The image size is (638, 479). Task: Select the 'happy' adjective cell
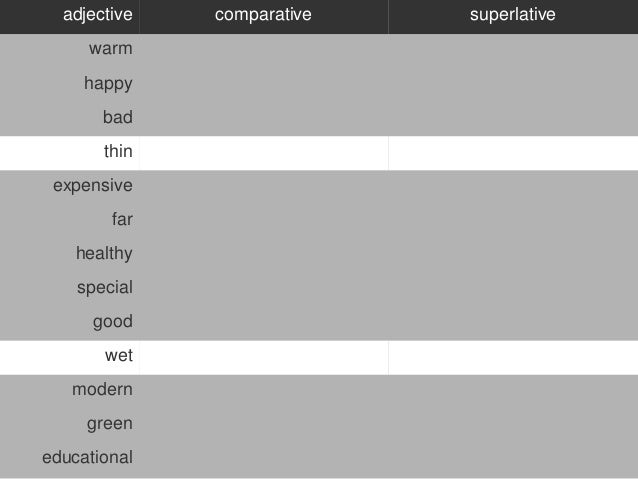pyautogui.click(x=107, y=83)
